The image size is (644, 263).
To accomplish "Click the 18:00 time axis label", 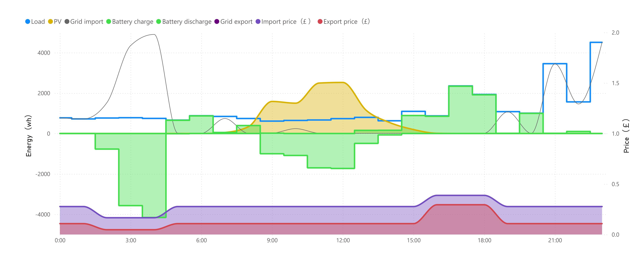I will pyautogui.click(x=484, y=241).
